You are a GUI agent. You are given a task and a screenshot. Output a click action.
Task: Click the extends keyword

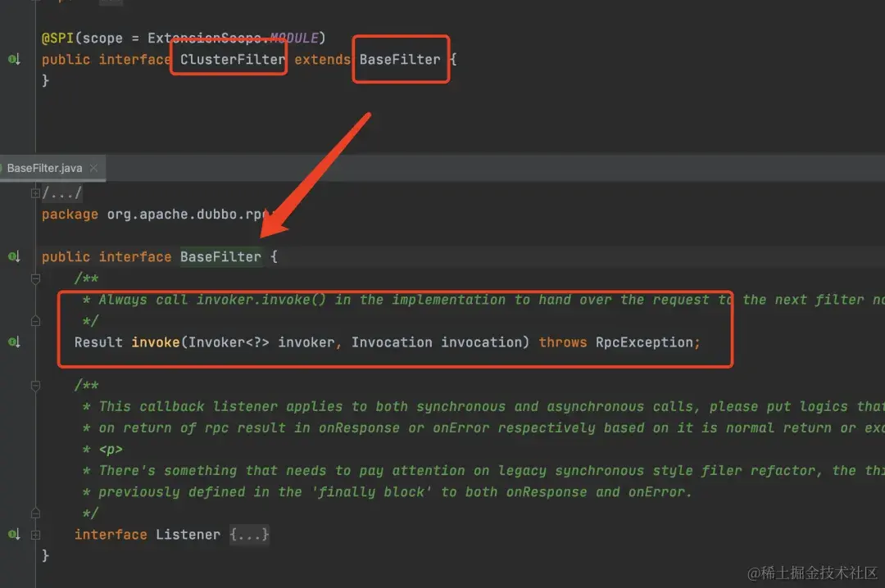pos(322,59)
